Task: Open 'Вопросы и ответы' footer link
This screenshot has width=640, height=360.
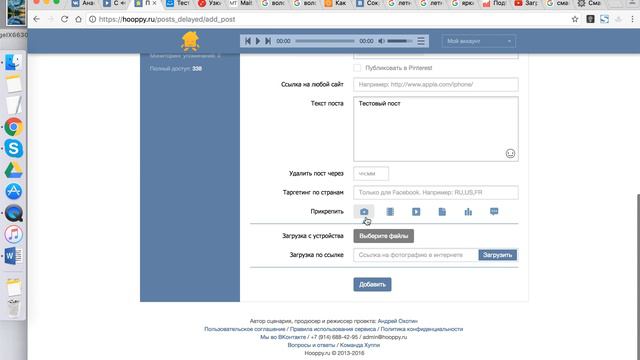Action: tap(311, 345)
